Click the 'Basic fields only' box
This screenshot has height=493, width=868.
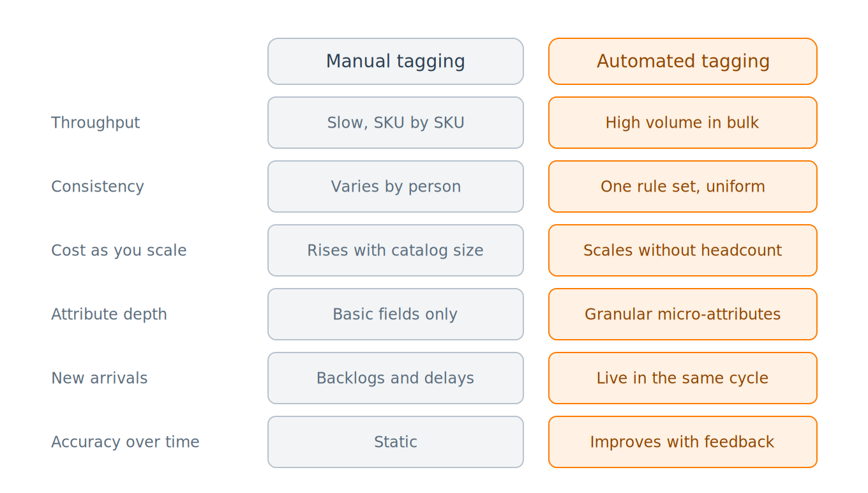click(x=396, y=314)
